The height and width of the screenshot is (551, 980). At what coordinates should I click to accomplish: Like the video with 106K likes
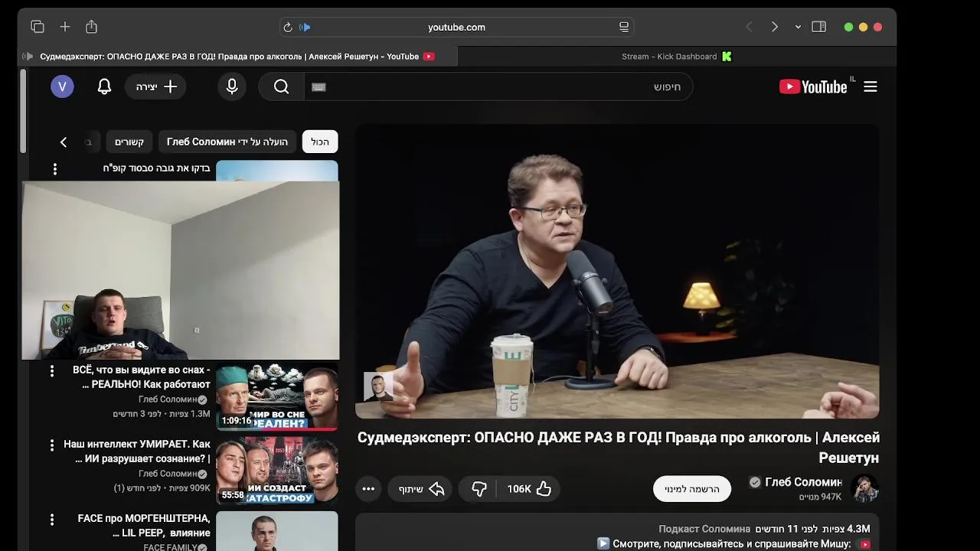coord(528,489)
